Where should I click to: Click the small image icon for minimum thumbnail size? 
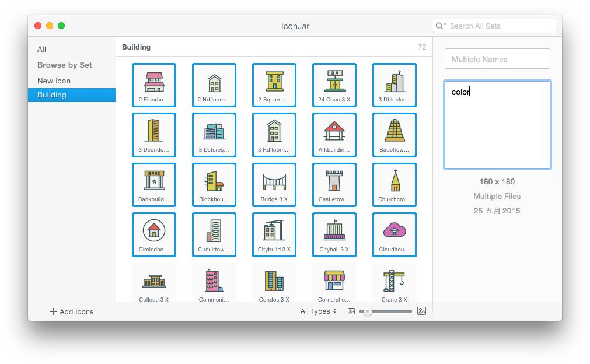pyautogui.click(x=350, y=311)
